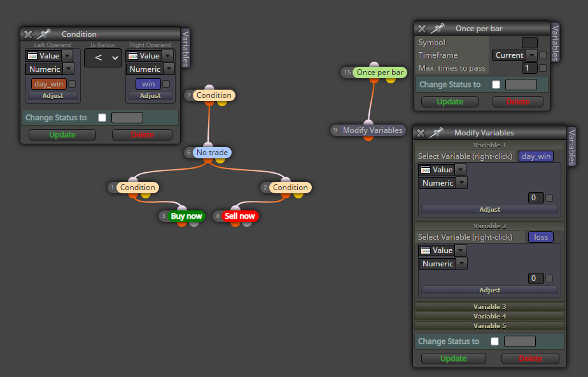Enable Change Status to in Once per bar panel

tap(496, 85)
